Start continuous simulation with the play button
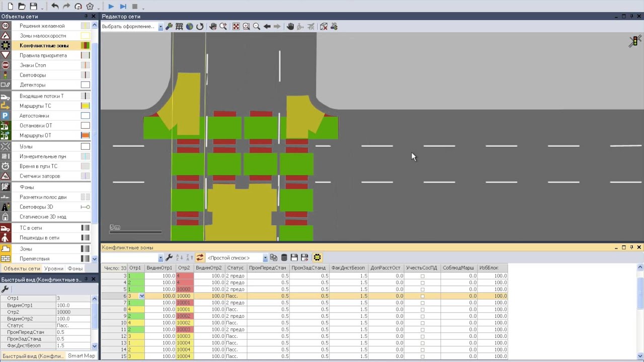644x362 pixels. click(x=111, y=7)
